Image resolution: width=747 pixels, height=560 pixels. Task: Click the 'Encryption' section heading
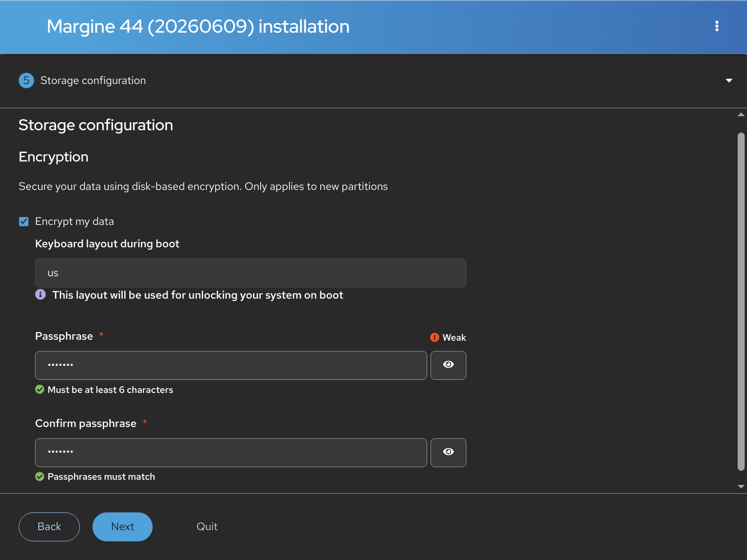(54, 157)
